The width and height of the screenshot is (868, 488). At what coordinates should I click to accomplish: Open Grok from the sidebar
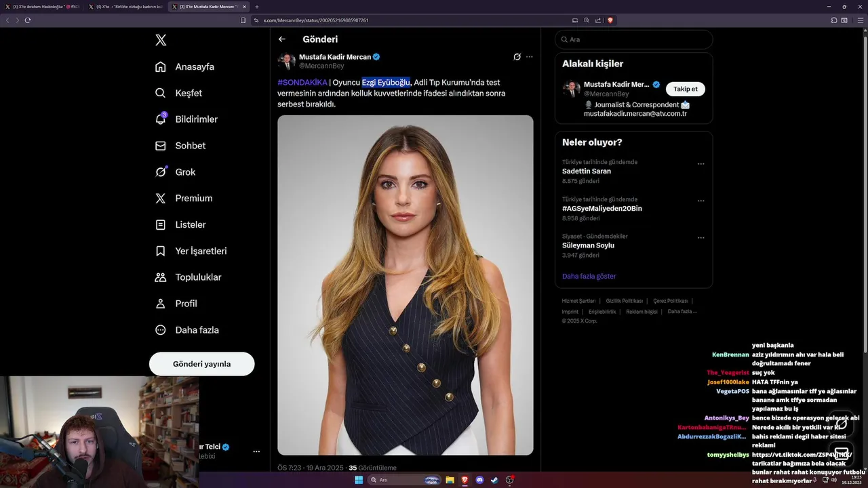175,172
